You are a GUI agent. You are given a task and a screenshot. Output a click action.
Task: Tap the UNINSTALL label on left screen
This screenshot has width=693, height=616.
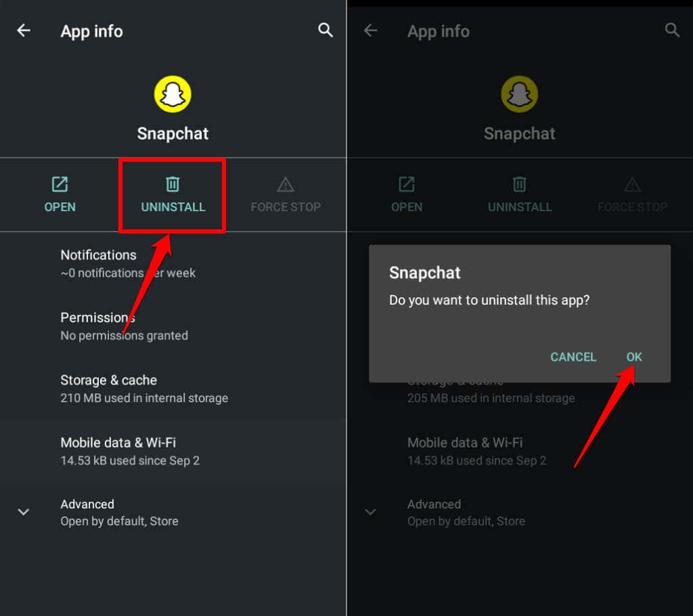coord(173,207)
